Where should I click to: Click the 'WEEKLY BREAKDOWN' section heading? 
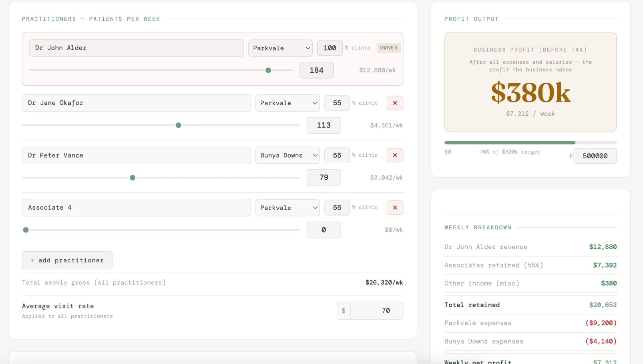478,228
